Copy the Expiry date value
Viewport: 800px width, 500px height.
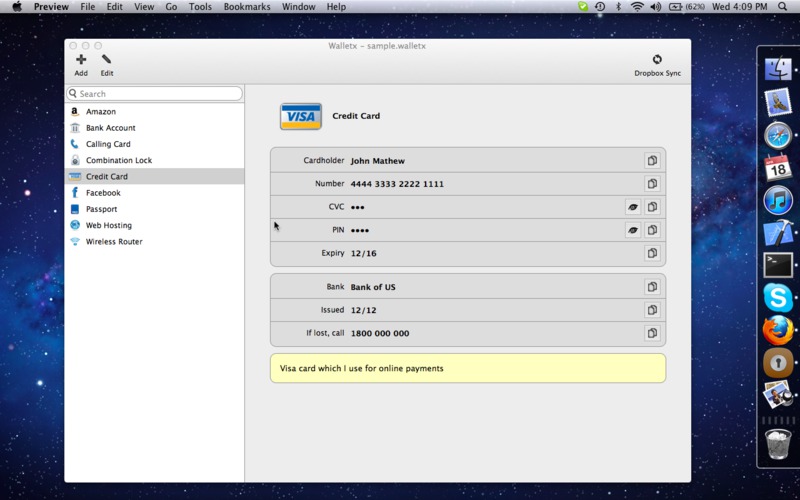coord(652,254)
